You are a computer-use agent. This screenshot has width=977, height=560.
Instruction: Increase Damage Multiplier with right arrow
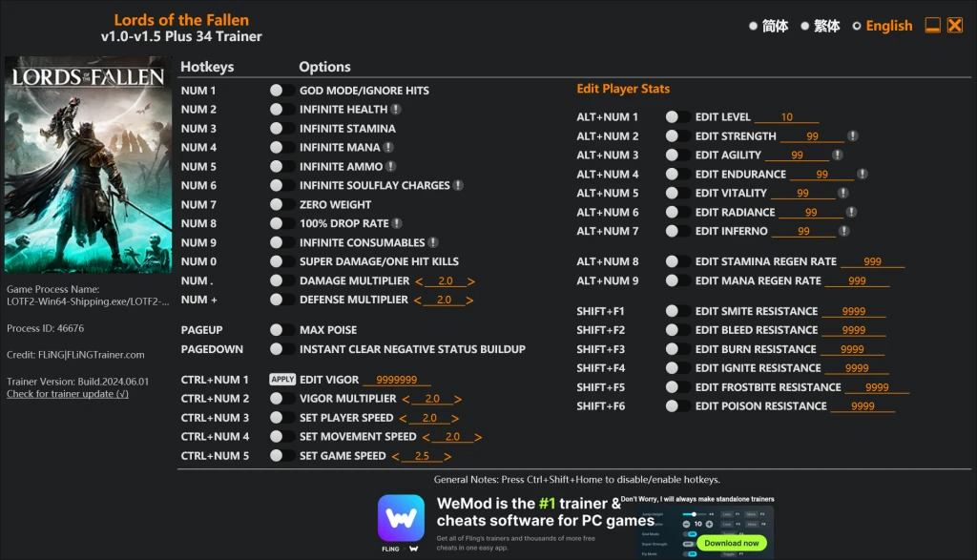pyautogui.click(x=471, y=281)
